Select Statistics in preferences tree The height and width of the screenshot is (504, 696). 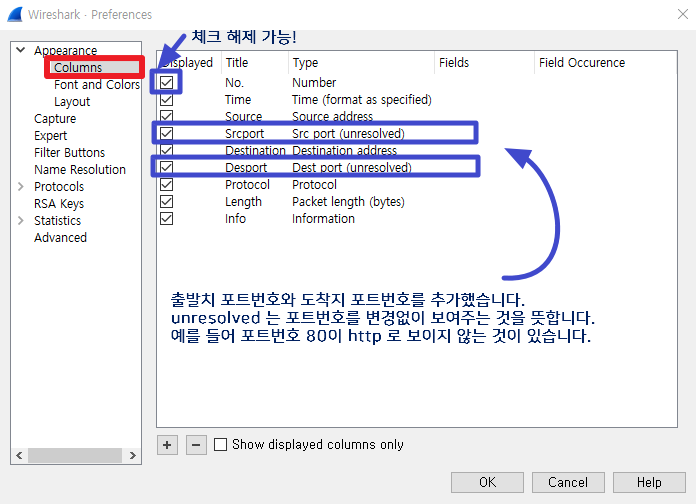click(57, 220)
